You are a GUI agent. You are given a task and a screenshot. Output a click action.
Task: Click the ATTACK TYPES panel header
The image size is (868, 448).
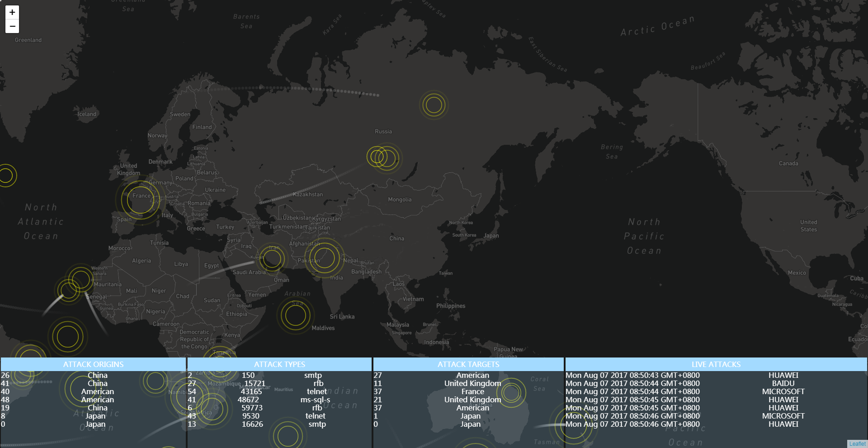tap(279, 364)
